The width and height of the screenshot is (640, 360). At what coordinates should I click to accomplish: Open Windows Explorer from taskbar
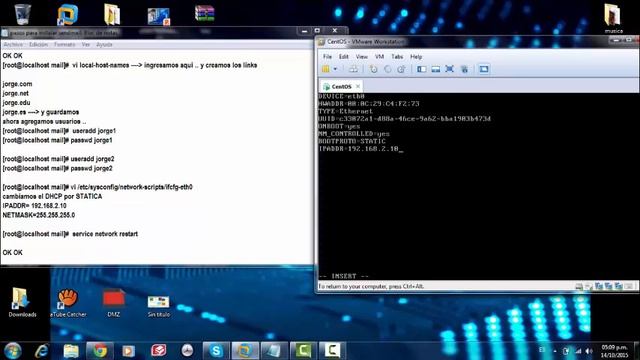click(x=71, y=351)
